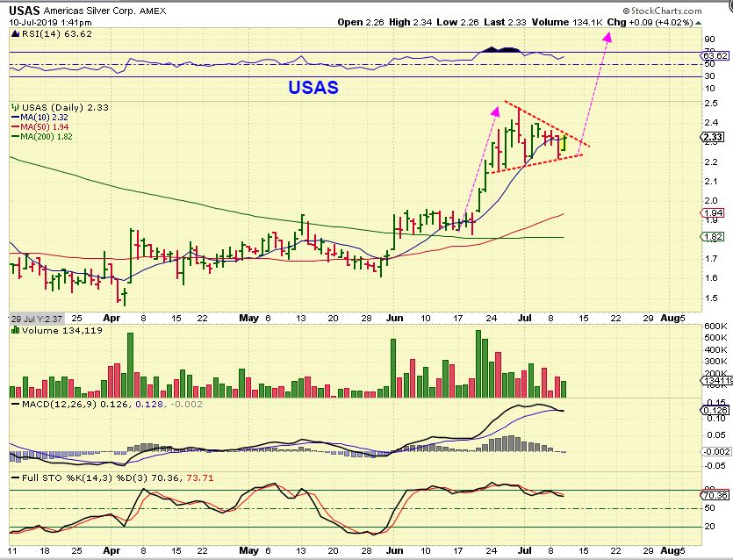Click the -0.002 histogram tag on the axis
Screen dimensions: 733x560
[x=716, y=451]
